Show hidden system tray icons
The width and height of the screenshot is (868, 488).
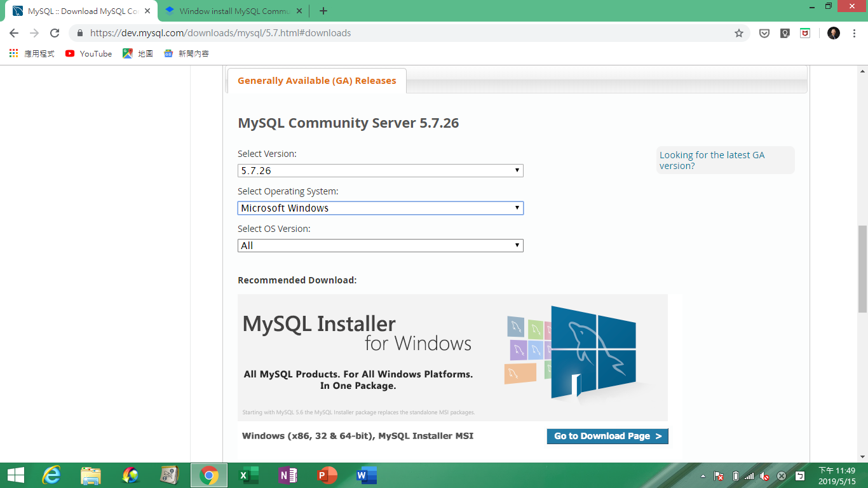pyautogui.click(x=703, y=476)
